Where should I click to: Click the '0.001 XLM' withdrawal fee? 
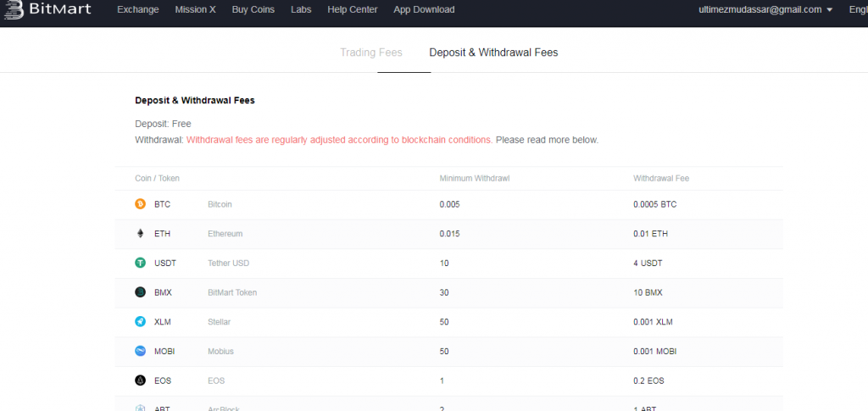(x=654, y=321)
